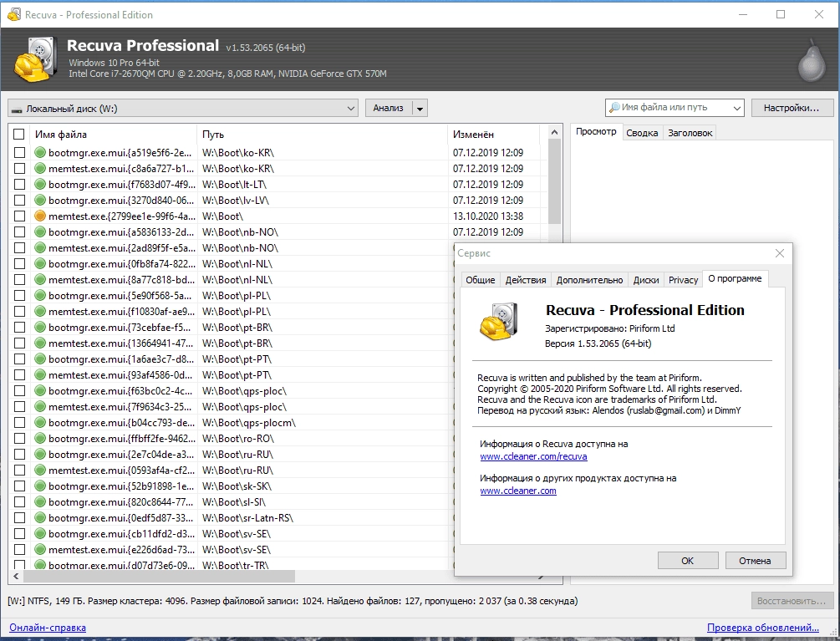Switch to the Сводка tab
This screenshot has height=641, width=840.
pos(642,133)
